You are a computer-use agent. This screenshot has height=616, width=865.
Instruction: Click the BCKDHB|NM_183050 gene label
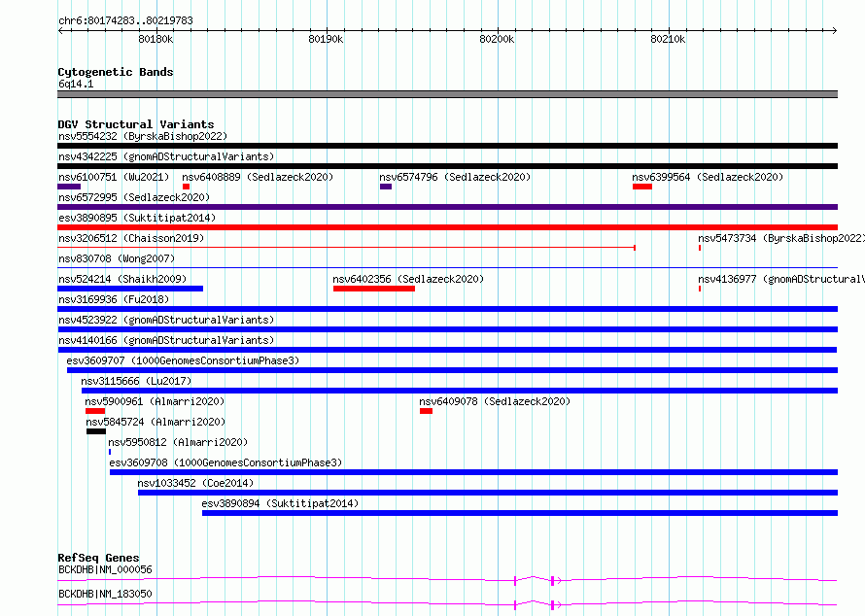tap(105, 594)
